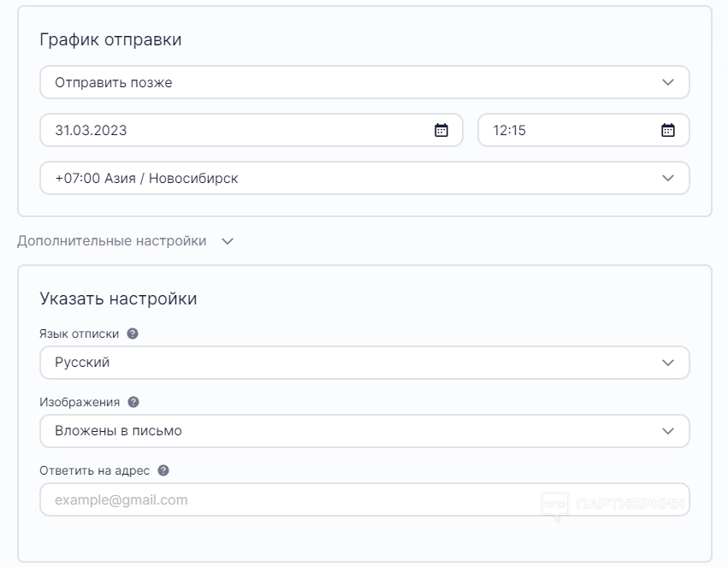The image size is (728, 567).
Task: Open the Русский language dropdown
Action: [364, 363]
